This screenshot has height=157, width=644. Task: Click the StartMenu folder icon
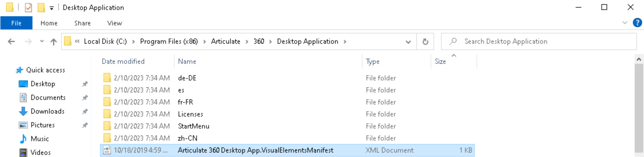point(107,126)
